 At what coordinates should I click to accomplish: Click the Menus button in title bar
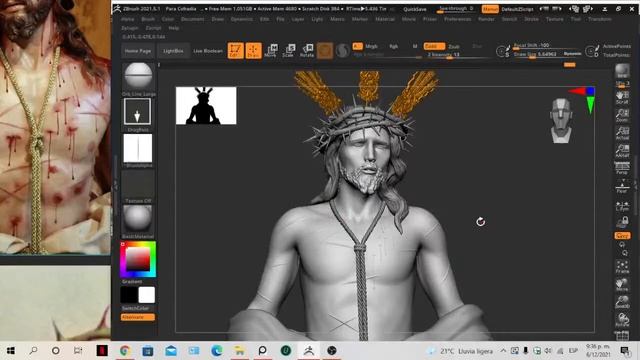(x=490, y=9)
